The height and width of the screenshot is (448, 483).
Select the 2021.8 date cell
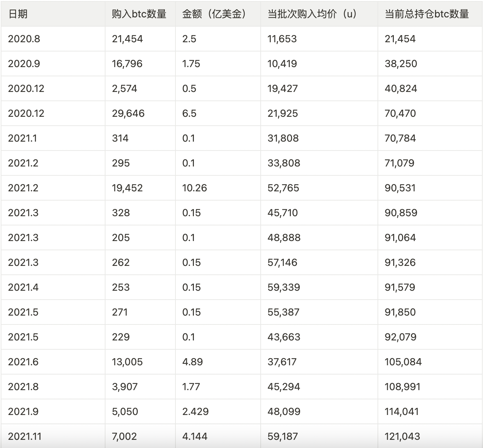click(23, 387)
